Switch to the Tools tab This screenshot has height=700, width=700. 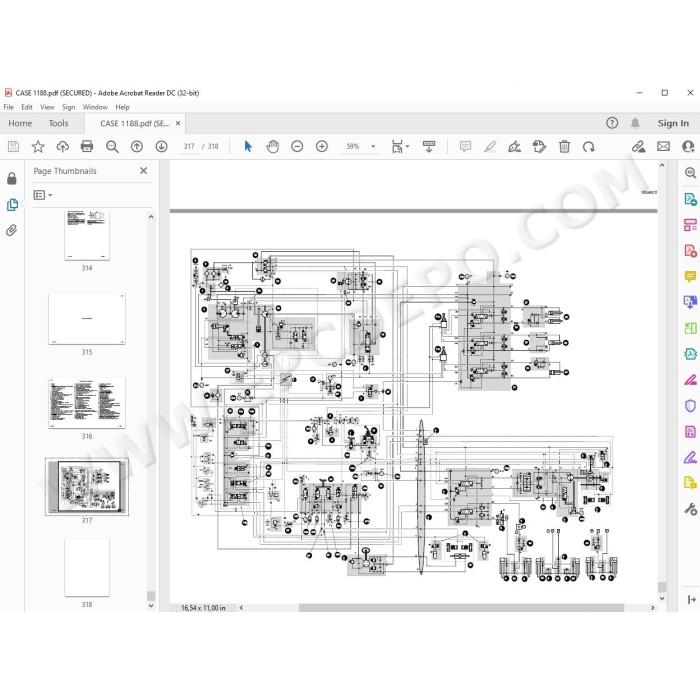pyautogui.click(x=58, y=123)
